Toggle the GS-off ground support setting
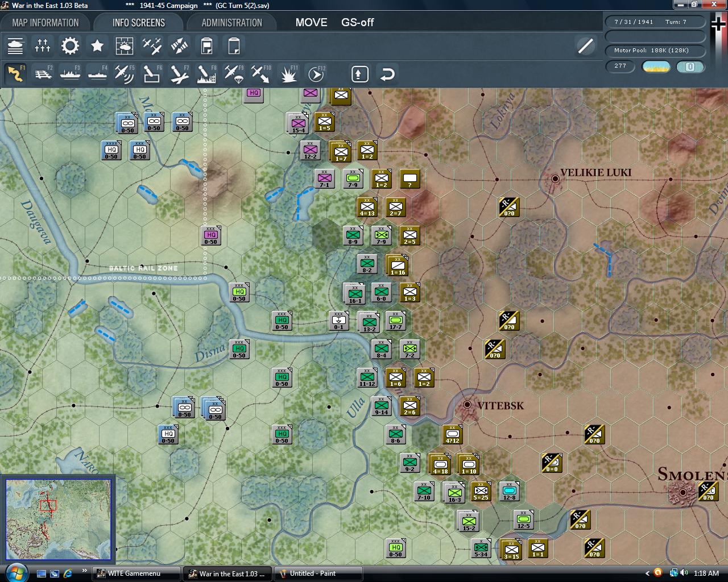The height and width of the screenshot is (582, 728). (x=357, y=23)
